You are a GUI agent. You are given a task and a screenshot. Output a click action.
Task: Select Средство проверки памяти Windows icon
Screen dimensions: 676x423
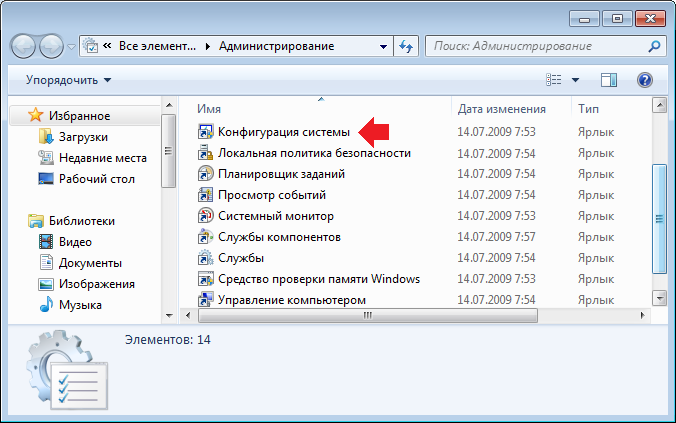coord(205,279)
